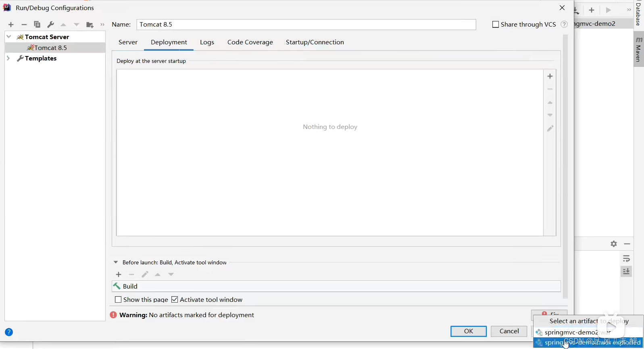Open the Code Coverage tab
The image size is (644, 349).
tap(250, 42)
